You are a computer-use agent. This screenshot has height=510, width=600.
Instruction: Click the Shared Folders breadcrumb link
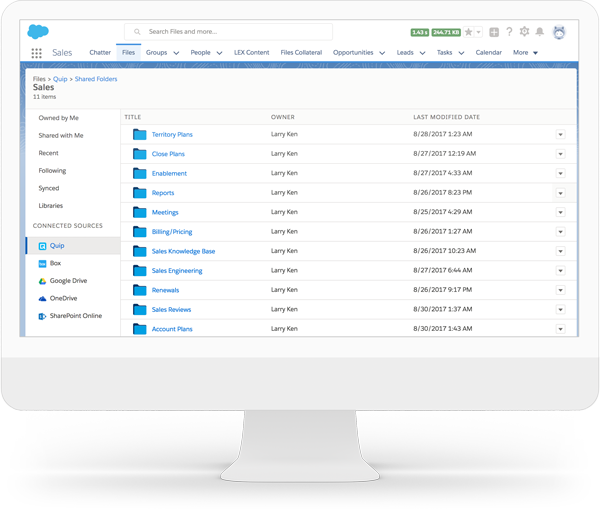point(95,78)
